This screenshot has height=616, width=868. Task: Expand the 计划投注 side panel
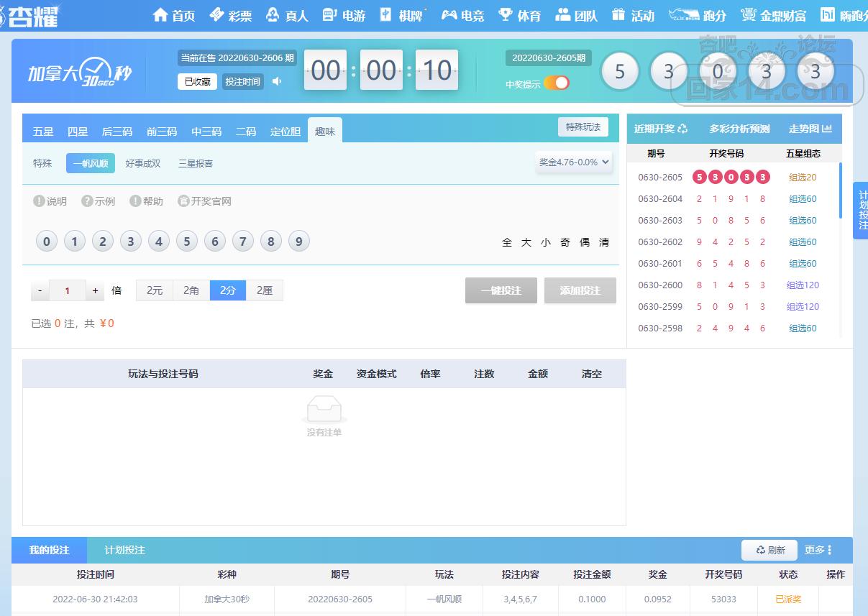862,210
